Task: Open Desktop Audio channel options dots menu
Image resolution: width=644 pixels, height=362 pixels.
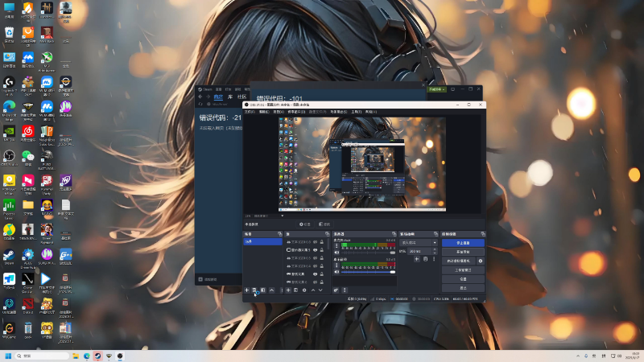Action: [336, 265]
